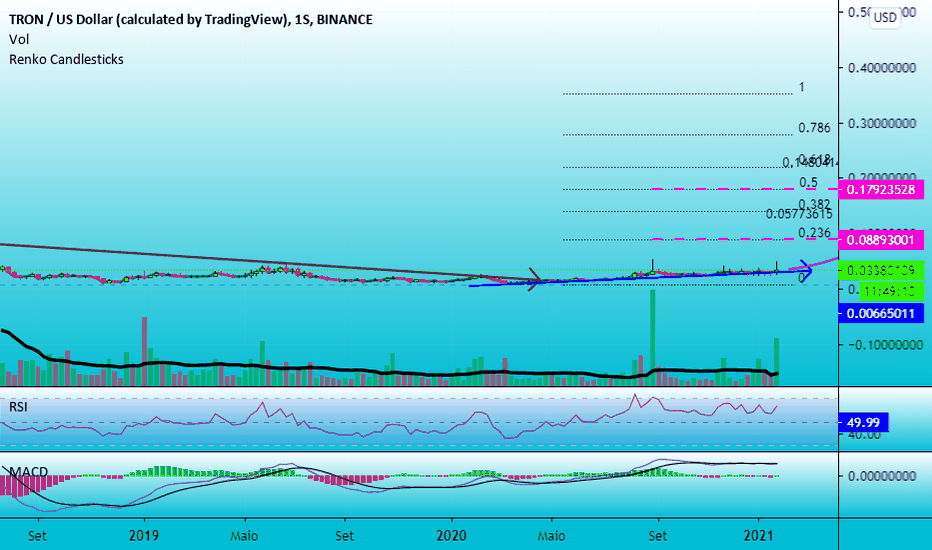Select the magenta 0.08893001 price label

pyautogui.click(x=880, y=240)
